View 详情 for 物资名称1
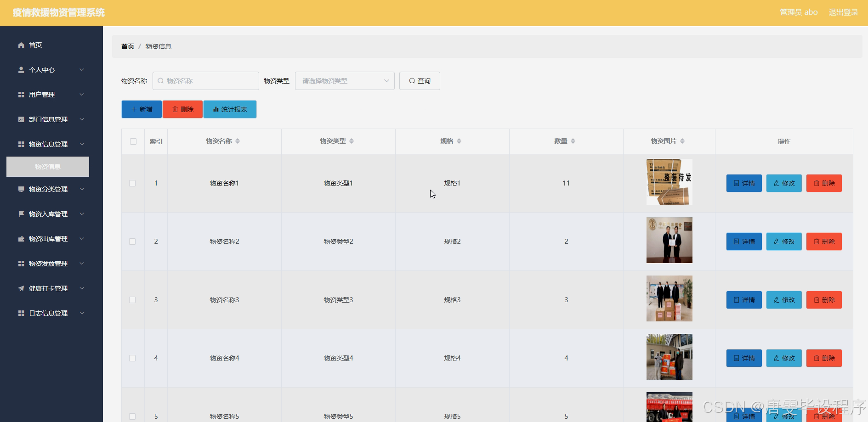This screenshot has height=422, width=868. coord(744,183)
